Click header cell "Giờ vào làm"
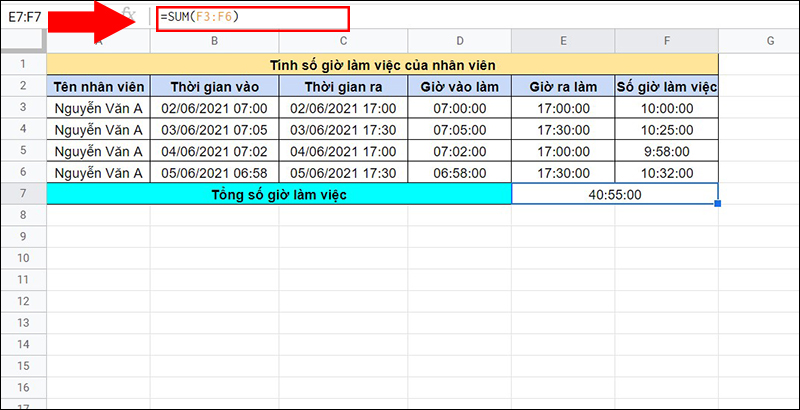800x410 pixels. 460,87
